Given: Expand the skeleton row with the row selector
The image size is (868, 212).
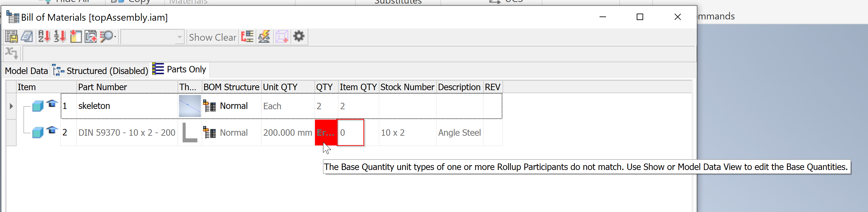Looking at the screenshot, I should click(x=11, y=106).
